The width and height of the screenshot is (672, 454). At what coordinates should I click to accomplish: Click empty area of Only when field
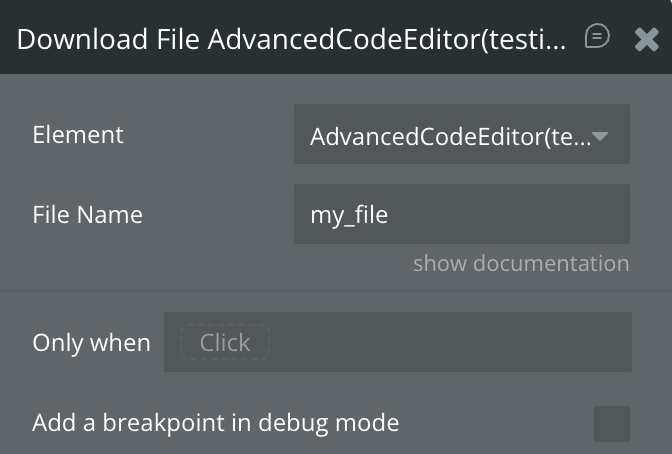pyautogui.click(x=450, y=343)
